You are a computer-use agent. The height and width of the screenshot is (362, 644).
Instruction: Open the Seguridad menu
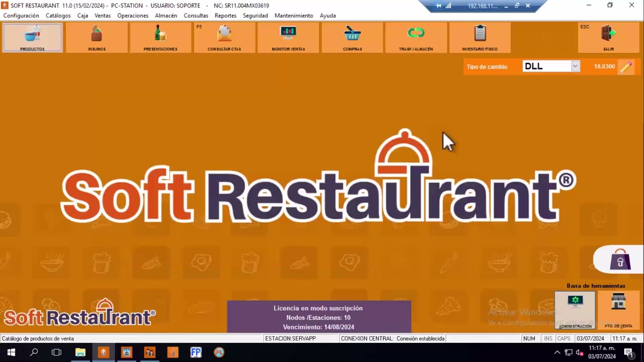(256, 16)
